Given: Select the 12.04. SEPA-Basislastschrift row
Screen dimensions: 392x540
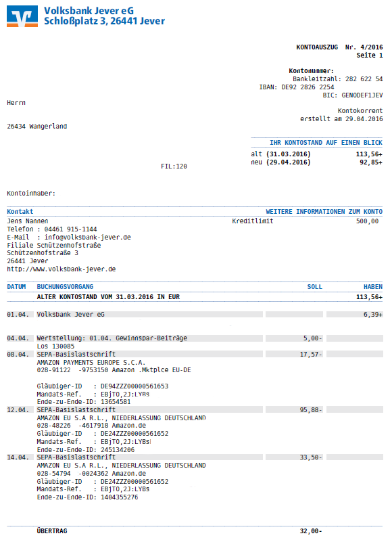Looking at the screenshot, I should 195,409.
